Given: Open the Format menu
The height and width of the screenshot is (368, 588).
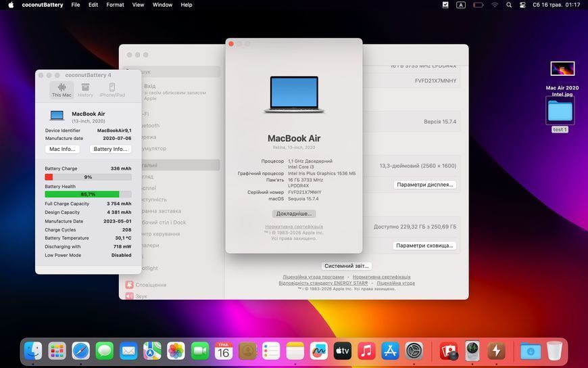Looking at the screenshot, I should click(115, 5).
